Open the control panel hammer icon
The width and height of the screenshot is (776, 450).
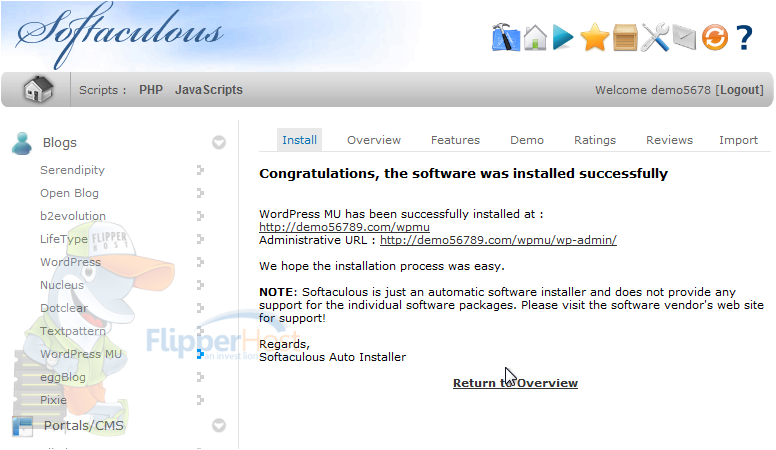click(x=506, y=37)
